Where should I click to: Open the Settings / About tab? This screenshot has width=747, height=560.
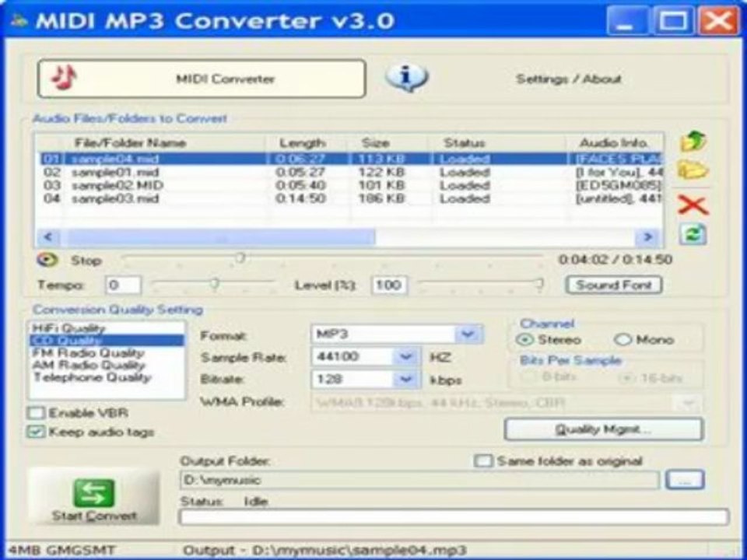pos(568,79)
